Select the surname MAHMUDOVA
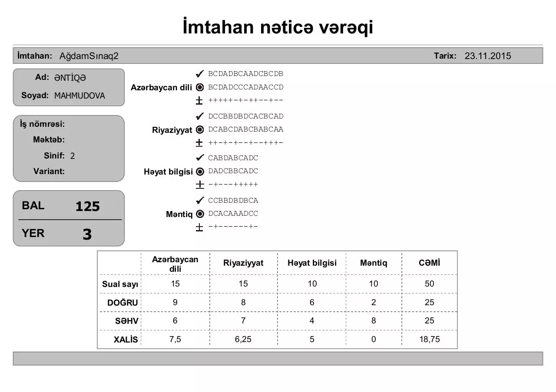 click(x=79, y=96)
